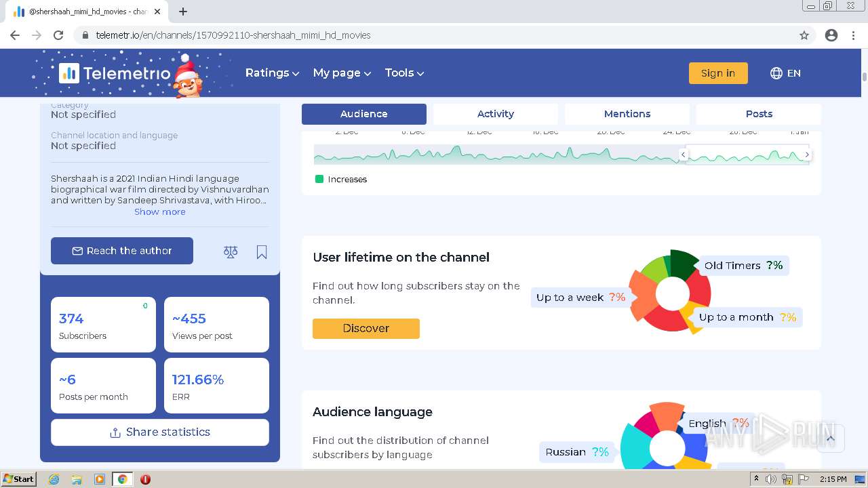Screen dimensions: 868x488
Task: Reload the page
Action: pyautogui.click(x=58, y=35)
